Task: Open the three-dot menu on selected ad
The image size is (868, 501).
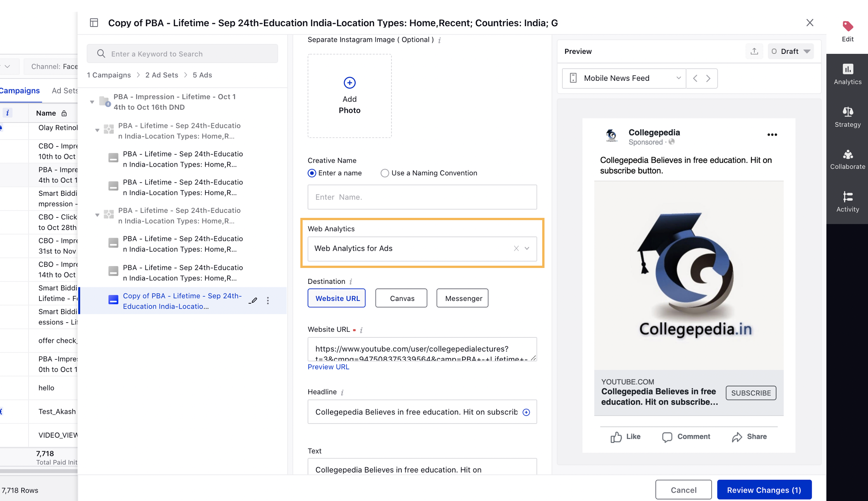Action: tap(268, 301)
